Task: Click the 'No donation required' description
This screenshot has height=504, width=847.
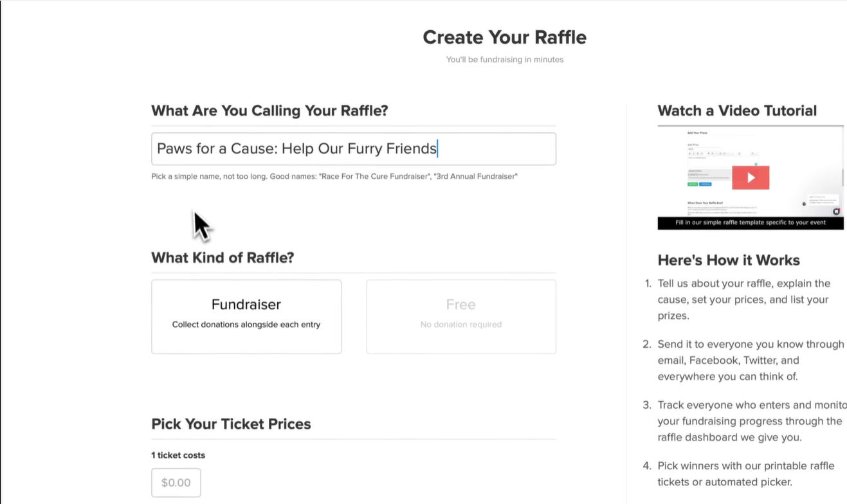Action: (x=460, y=324)
